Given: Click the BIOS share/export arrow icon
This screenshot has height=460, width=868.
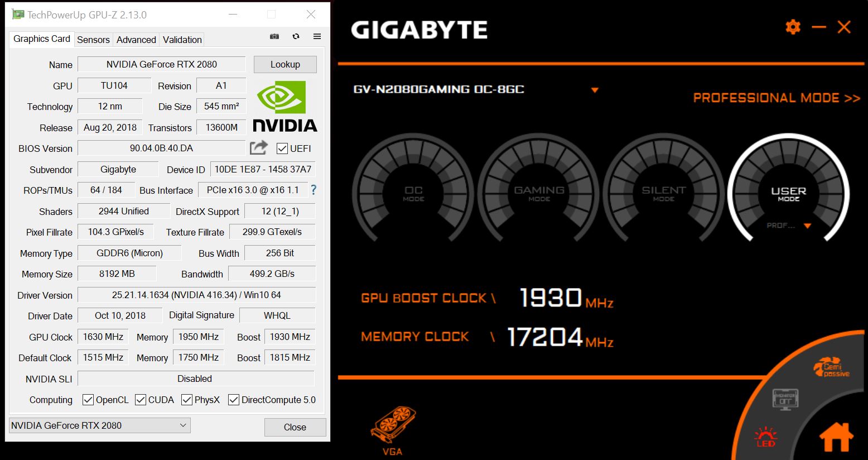Looking at the screenshot, I should click(x=259, y=147).
